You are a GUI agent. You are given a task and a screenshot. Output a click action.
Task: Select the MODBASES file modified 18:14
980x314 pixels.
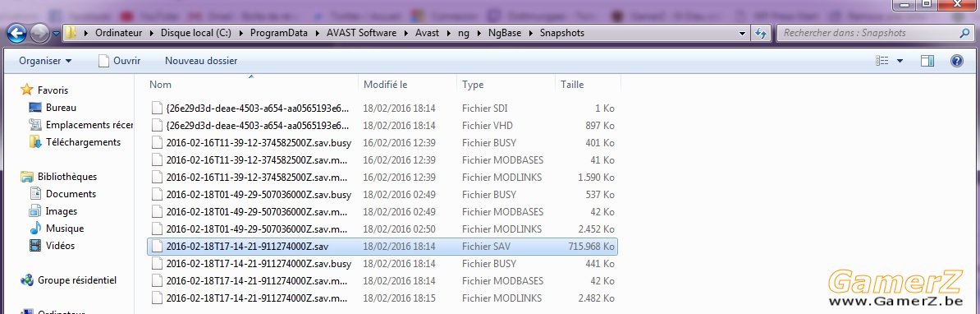[382, 281]
